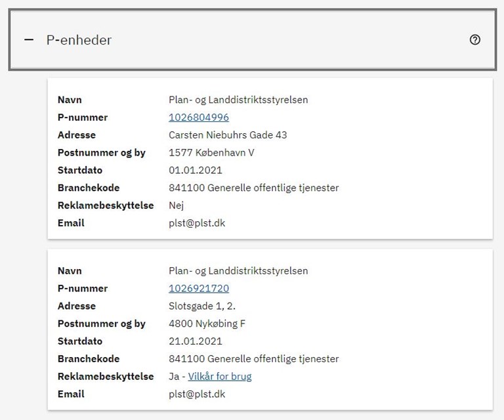This screenshot has width=504, height=420.
Task: Click the start date 01.01.2021
Action: pyautogui.click(x=196, y=170)
